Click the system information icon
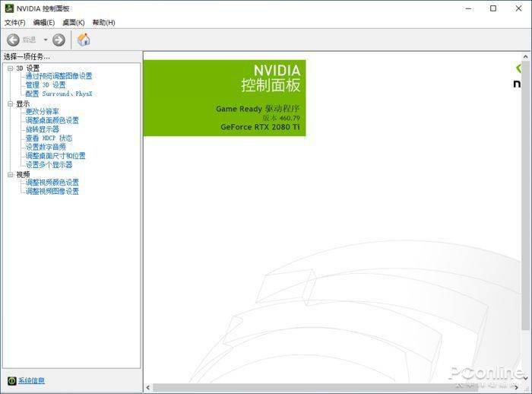This screenshot has height=394, width=532. pyautogui.click(x=11, y=381)
